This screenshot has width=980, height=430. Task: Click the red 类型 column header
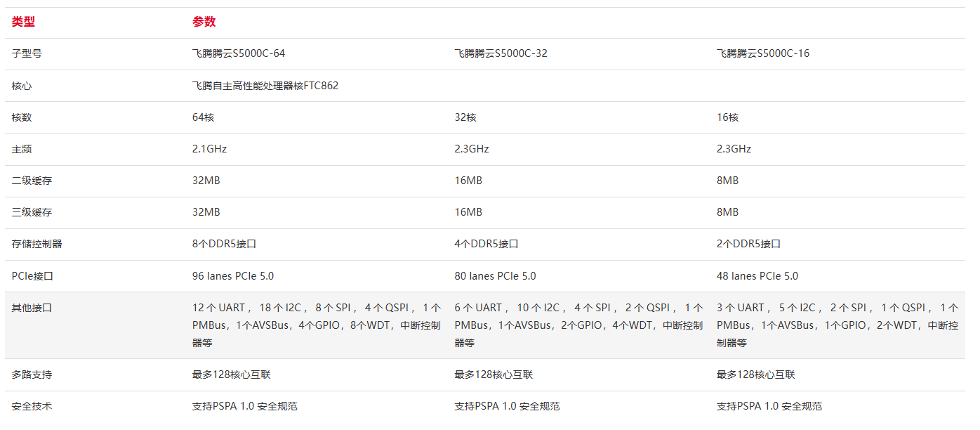pyautogui.click(x=23, y=22)
